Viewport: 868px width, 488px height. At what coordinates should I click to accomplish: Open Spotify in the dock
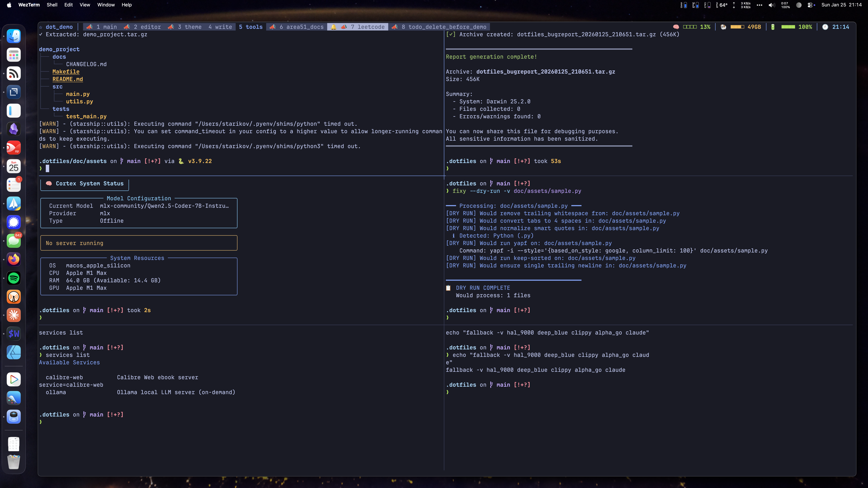coord(14,278)
